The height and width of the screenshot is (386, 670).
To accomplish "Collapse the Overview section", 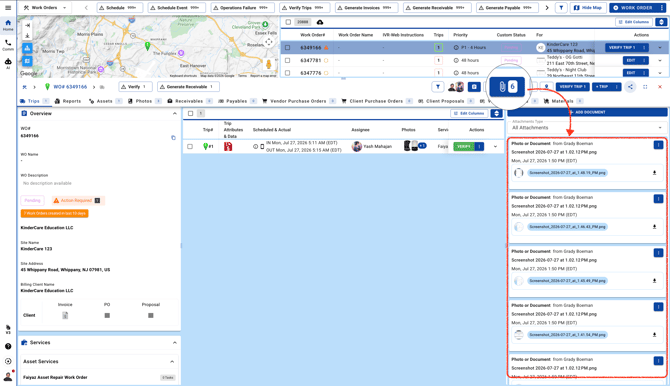I will (x=174, y=113).
